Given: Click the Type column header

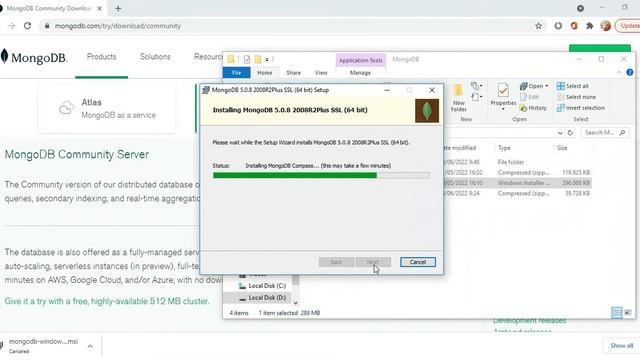Looking at the screenshot, I should point(504,148).
